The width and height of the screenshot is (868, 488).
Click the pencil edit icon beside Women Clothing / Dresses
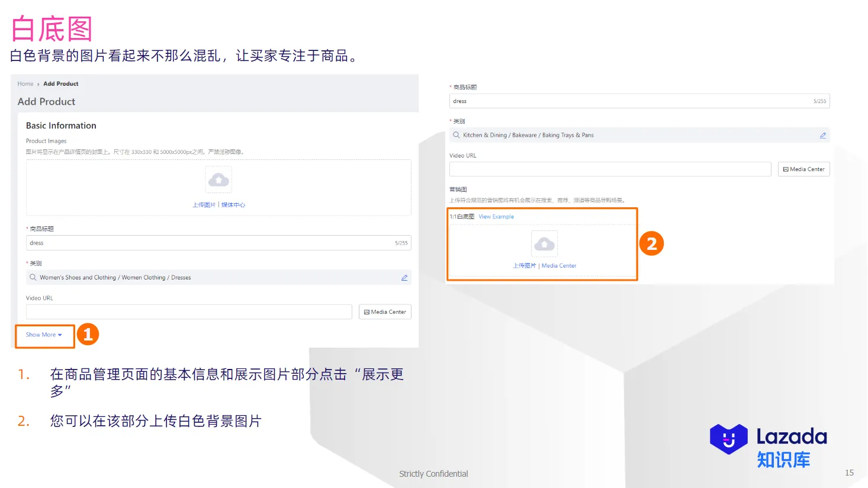404,277
